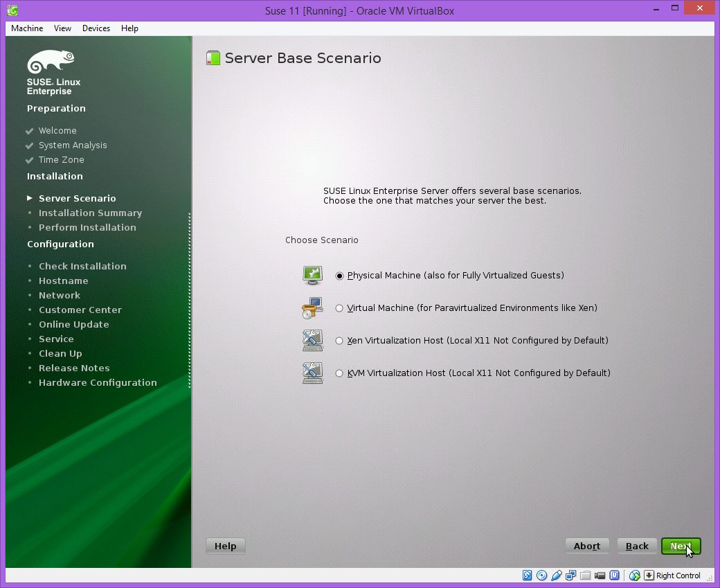Image resolution: width=720 pixels, height=588 pixels.
Task: Click the Perform Installation step
Action: pyautogui.click(x=87, y=227)
